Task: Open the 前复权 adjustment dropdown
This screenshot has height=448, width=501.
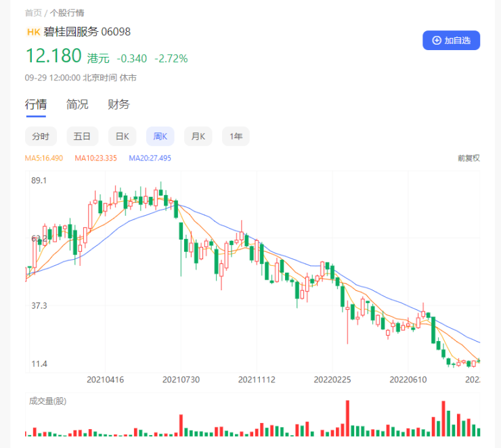Action: click(469, 158)
